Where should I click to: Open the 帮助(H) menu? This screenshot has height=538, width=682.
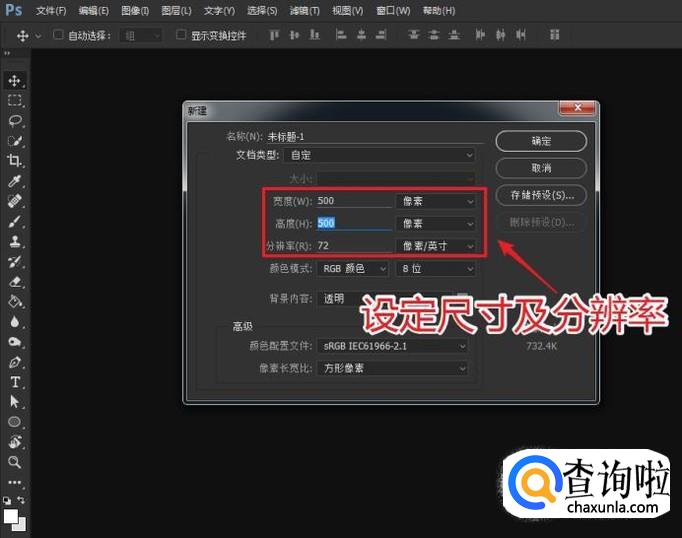[x=439, y=10]
